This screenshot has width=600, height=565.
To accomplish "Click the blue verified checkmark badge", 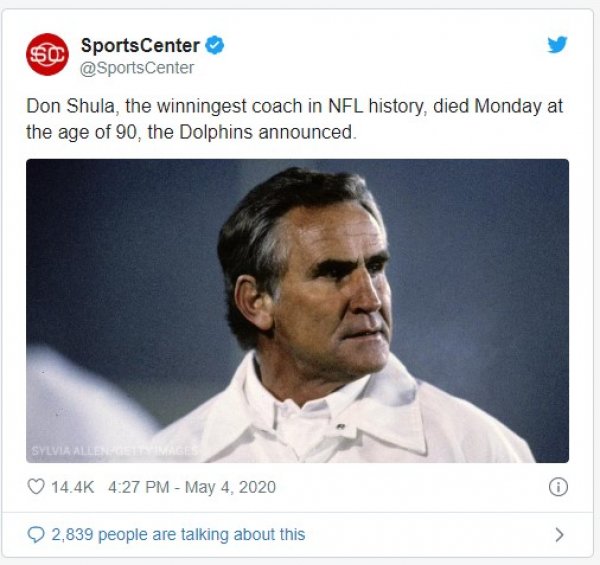I will click(x=214, y=45).
